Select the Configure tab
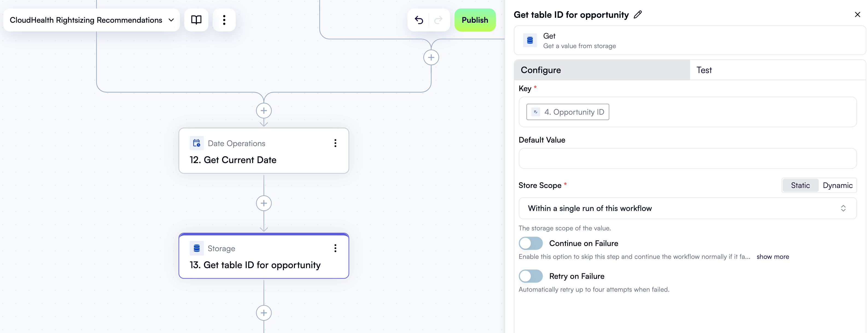 click(x=540, y=70)
